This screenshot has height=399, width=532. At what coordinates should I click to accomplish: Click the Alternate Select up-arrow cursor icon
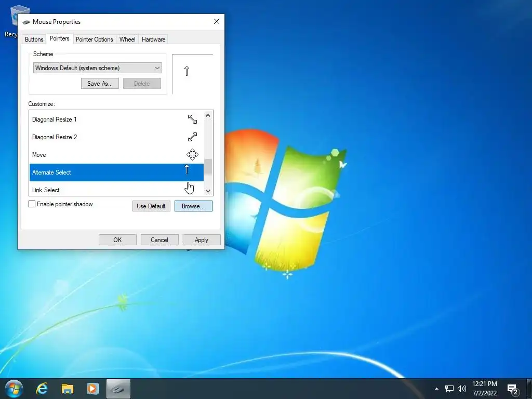(x=187, y=169)
